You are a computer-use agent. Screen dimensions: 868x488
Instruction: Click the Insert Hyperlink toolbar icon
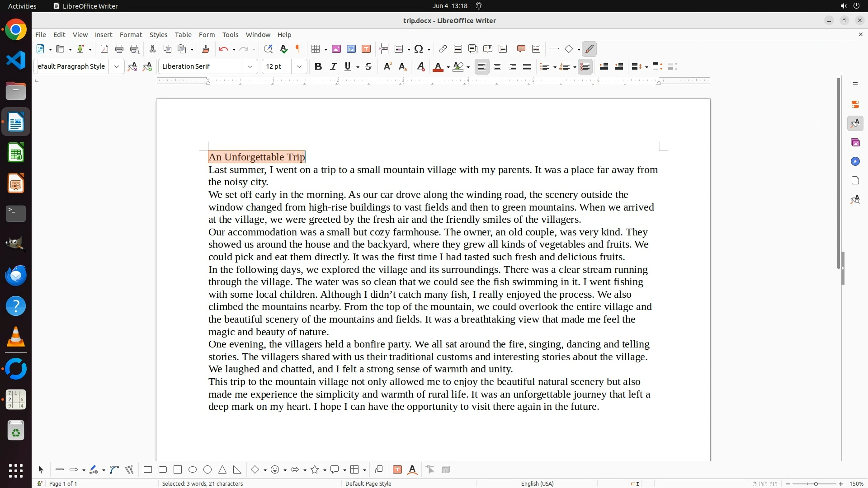coord(443,49)
